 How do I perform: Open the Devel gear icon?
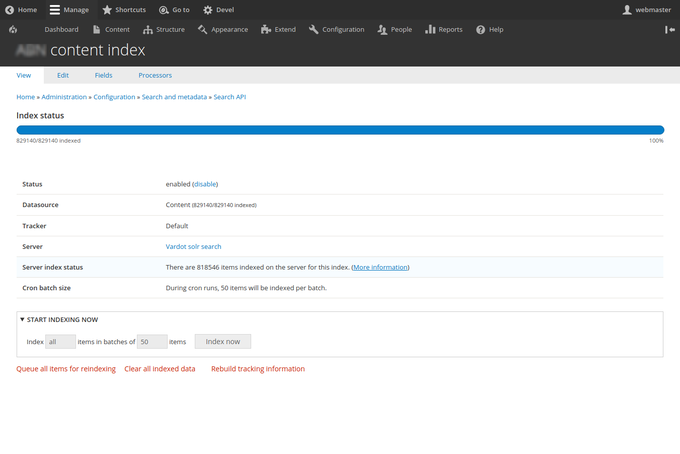[x=208, y=10]
